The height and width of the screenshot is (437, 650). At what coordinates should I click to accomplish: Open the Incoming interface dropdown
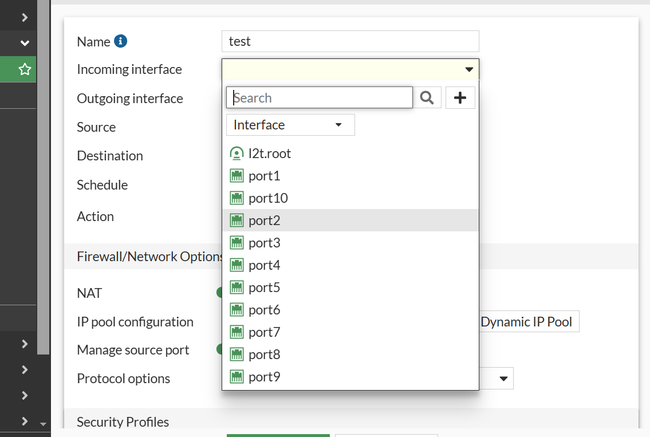[350, 69]
